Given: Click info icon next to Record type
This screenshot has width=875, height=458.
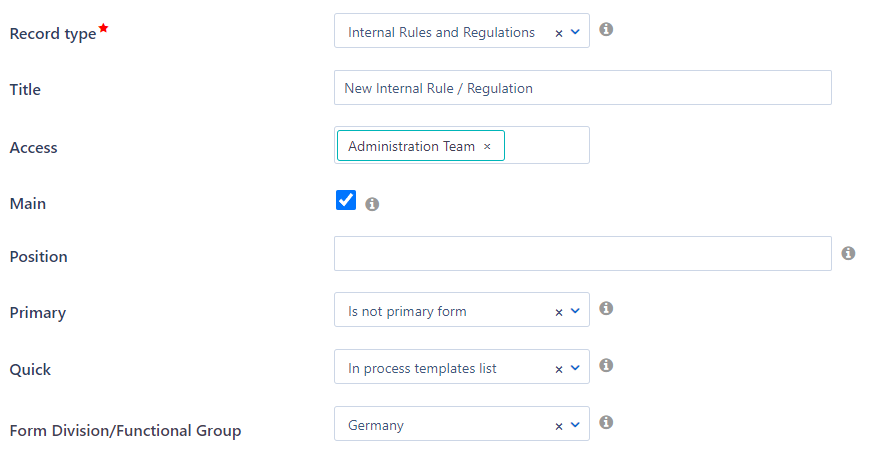Looking at the screenshot, I should [606, 30].
